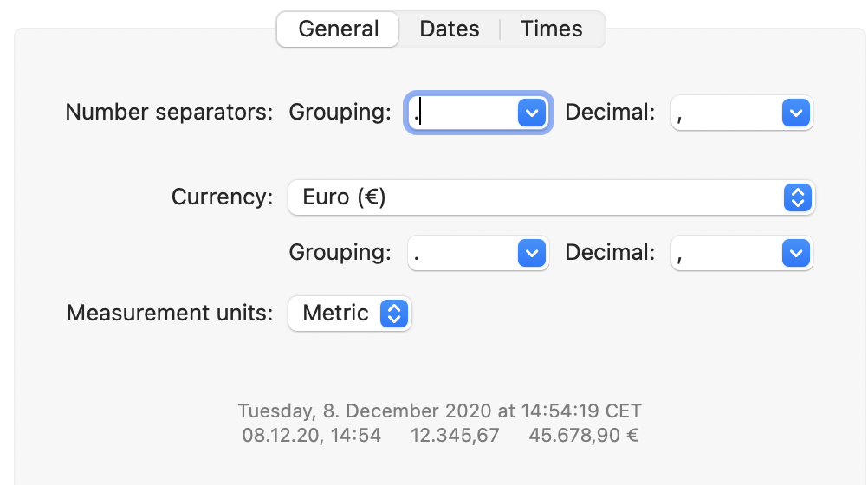Image resolution: width=868 pixels, height=485 pixels.
Task: Click the "Number separators:" label
Action: [x=169, y=113]
